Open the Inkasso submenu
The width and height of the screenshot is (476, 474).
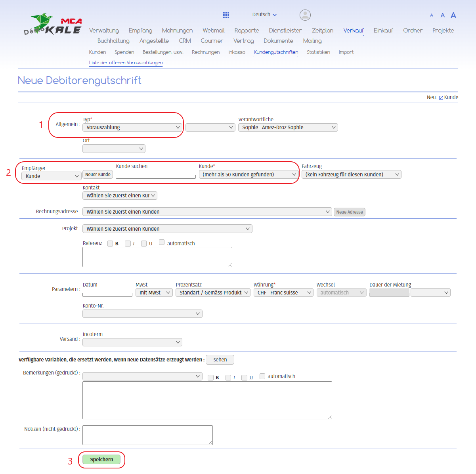[x=237, y=52]
